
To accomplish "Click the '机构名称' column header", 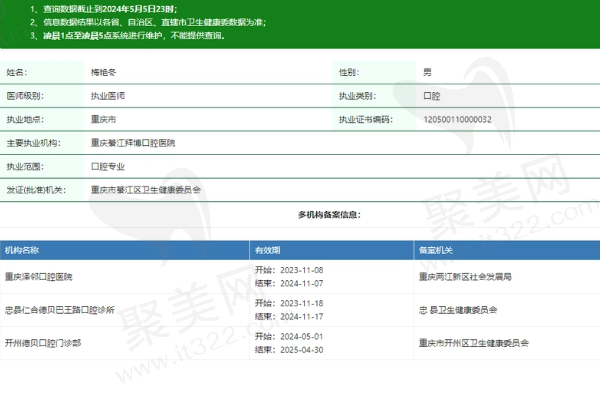I will (22, 250).
